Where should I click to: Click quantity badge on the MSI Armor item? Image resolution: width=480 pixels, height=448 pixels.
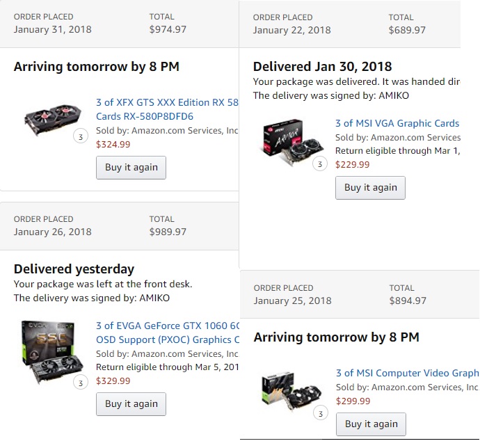click(320, 164)
